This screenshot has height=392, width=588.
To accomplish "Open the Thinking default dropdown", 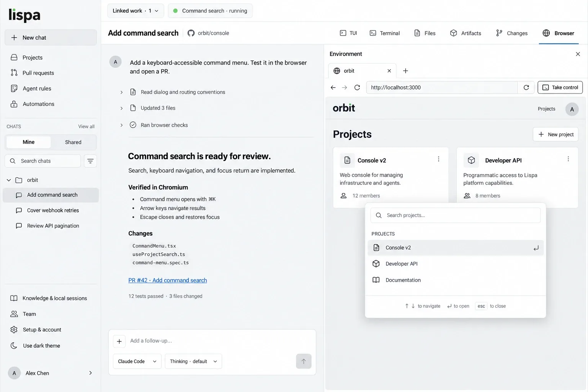I will [x=193, y=361].
